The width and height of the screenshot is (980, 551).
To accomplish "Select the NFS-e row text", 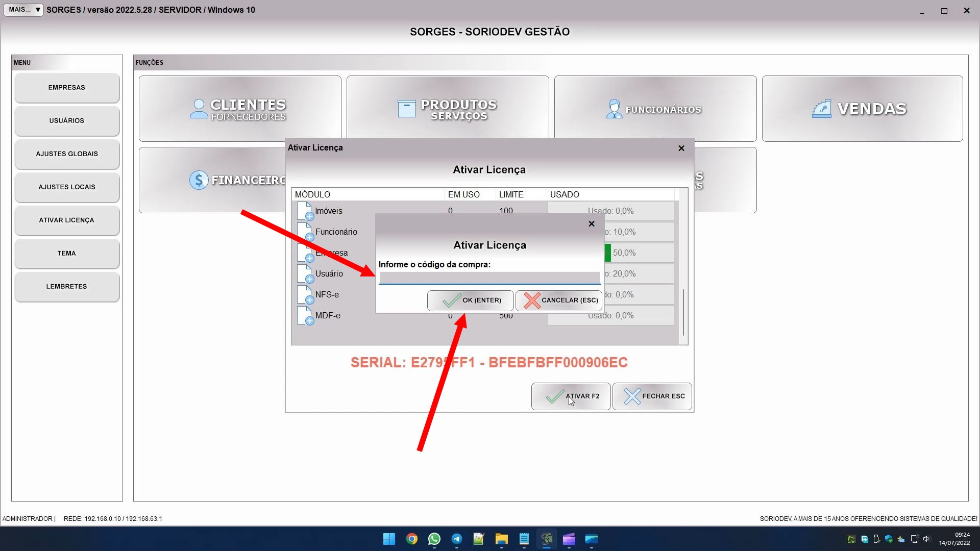I will point(327,295).
